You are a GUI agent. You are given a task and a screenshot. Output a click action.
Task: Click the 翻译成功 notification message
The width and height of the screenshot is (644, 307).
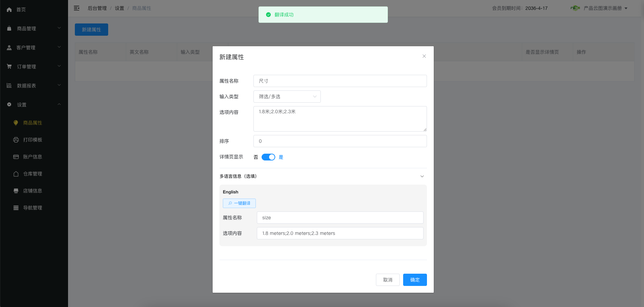323,15
